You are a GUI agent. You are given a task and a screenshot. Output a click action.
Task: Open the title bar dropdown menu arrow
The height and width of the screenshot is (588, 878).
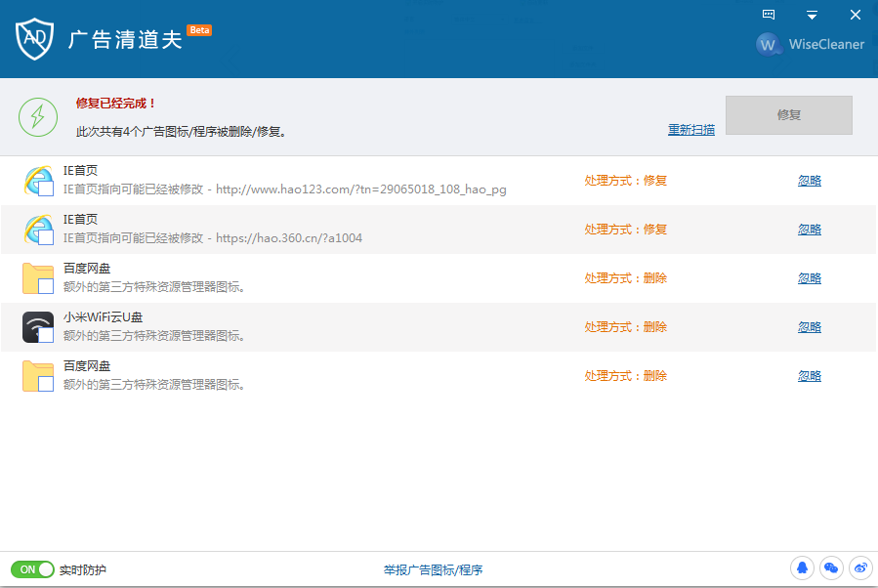tap(812, 15)
